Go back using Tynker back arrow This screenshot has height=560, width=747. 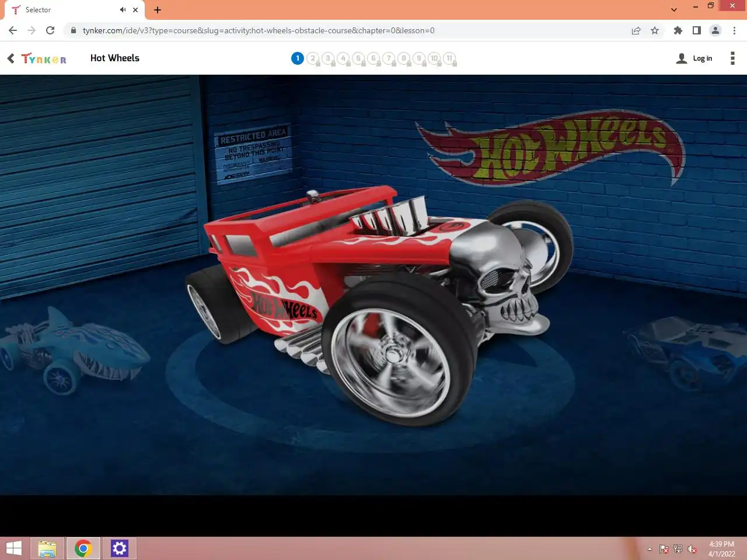(x=11, y=58)
